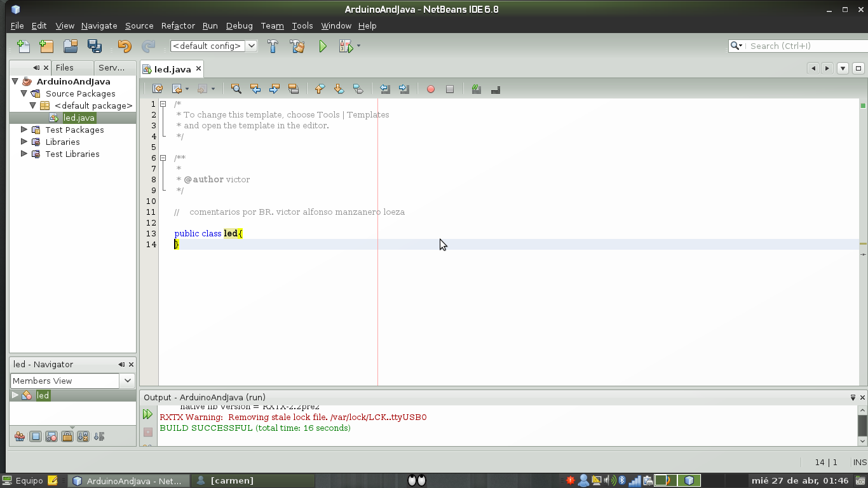Collapse the comment block at line 1

point(163,103)
